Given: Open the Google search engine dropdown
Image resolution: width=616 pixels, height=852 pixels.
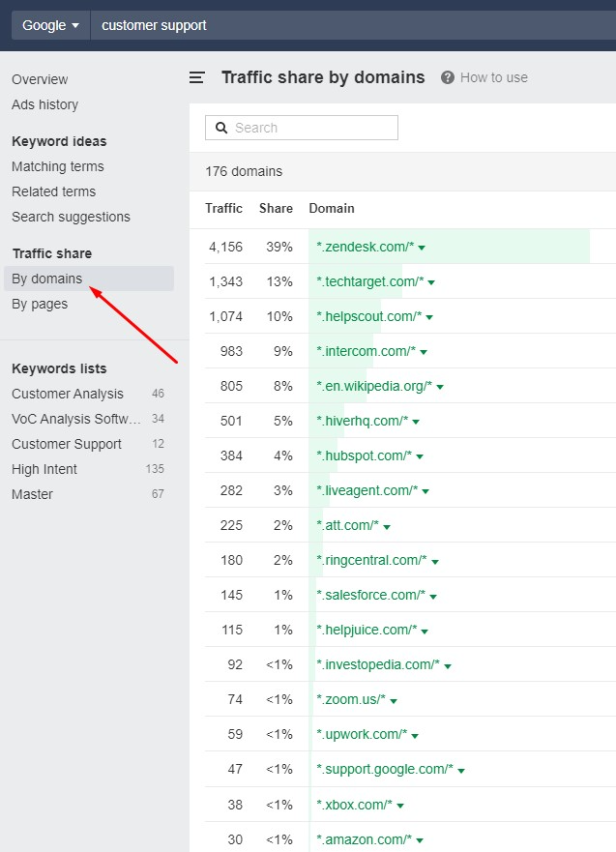Looking at the screenshot, I should coord(50,25).
